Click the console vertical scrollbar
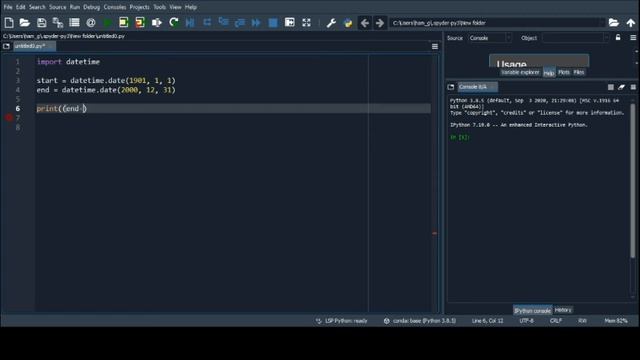The height and width of the screenshot is (360, 640). point(633,181)
